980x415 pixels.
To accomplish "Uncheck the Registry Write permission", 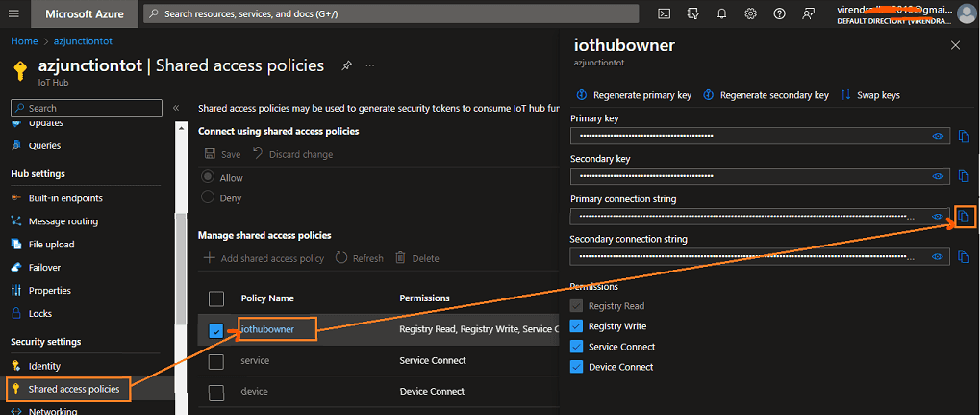I will pyautogui.click(x=576, y=326).
